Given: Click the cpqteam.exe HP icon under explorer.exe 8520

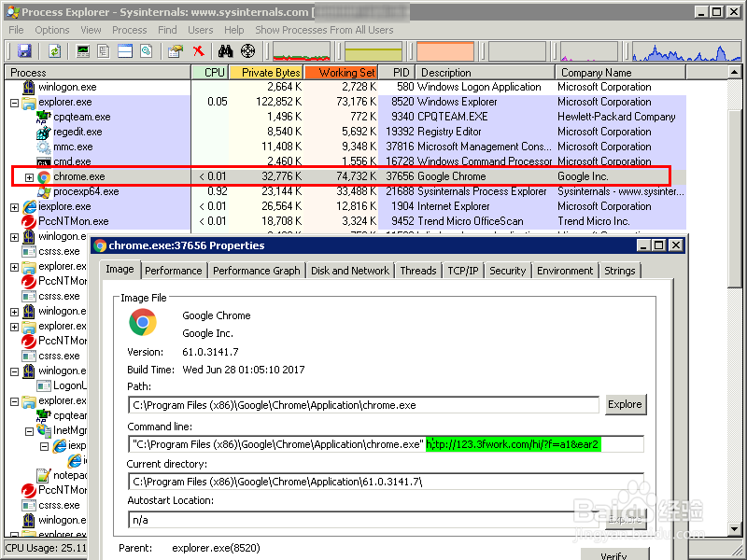Looking at the screenshot, I should pos(44,117).
